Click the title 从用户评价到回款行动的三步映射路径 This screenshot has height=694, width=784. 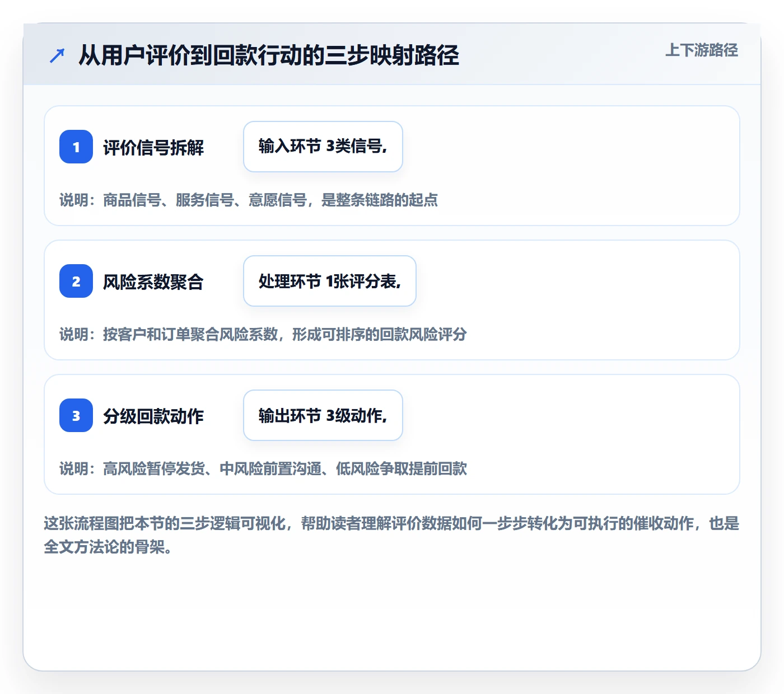tap(269, 55)
